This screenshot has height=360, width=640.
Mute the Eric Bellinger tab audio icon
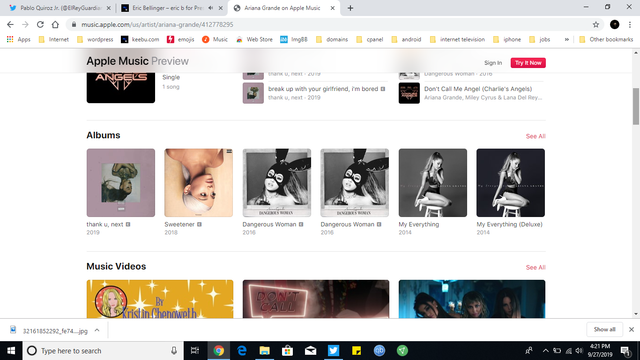pos(211,8)
